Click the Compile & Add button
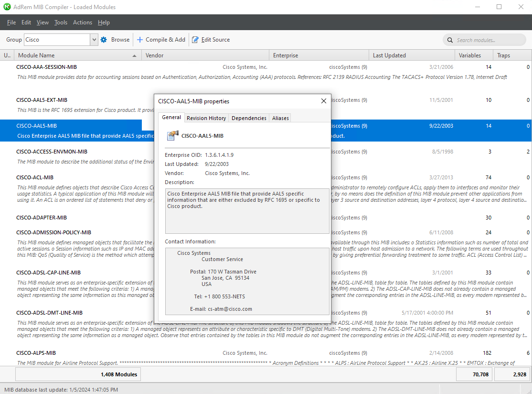The image size is (532, 394). 161,40
